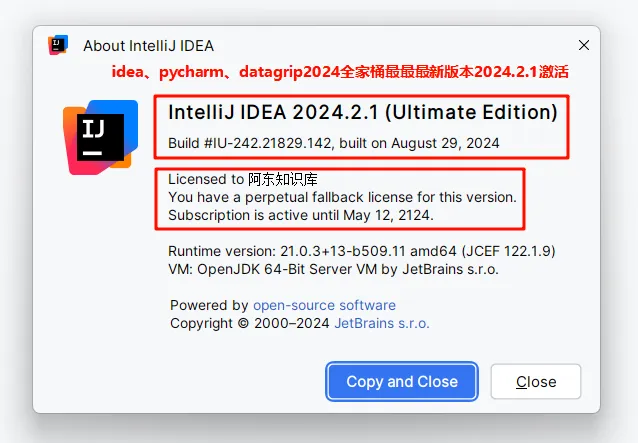Dismiss the dialog with the X button
Screen dimensions: 638x443
[x=583, y=45]
